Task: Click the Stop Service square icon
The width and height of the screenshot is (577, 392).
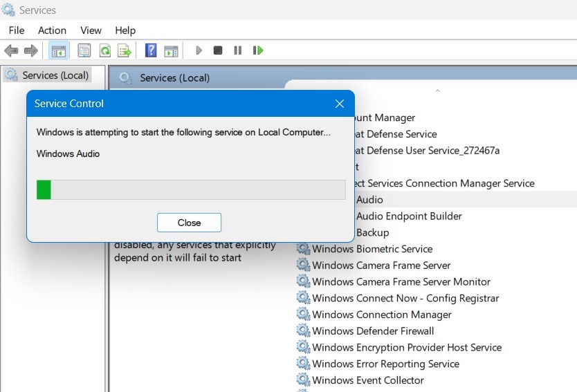Action: coord(218,50)
